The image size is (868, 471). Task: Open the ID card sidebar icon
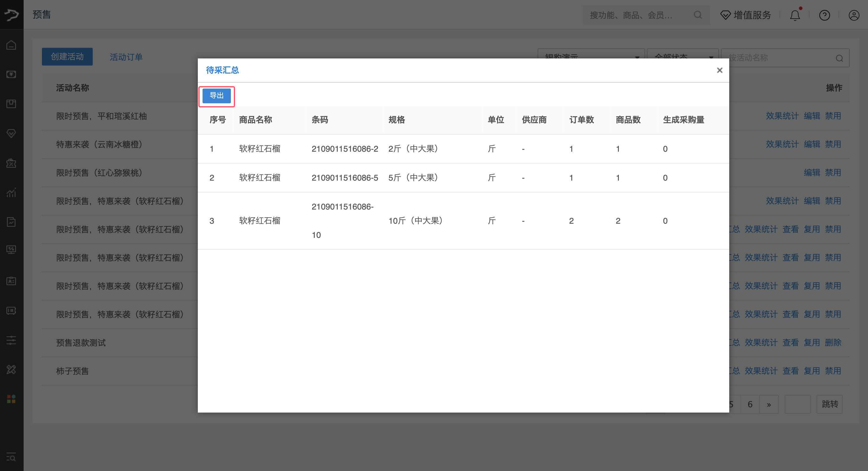(x=12, y=281)
